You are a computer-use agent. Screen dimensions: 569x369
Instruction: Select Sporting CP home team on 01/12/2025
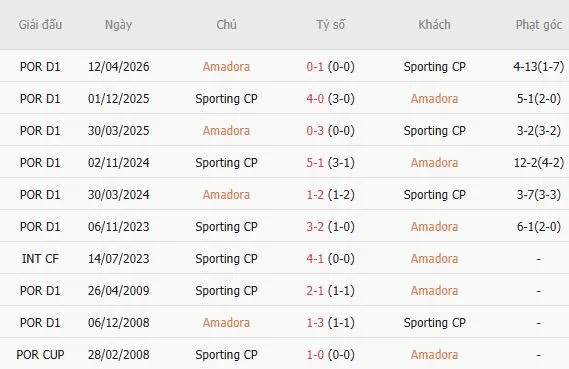coord(226,99)
